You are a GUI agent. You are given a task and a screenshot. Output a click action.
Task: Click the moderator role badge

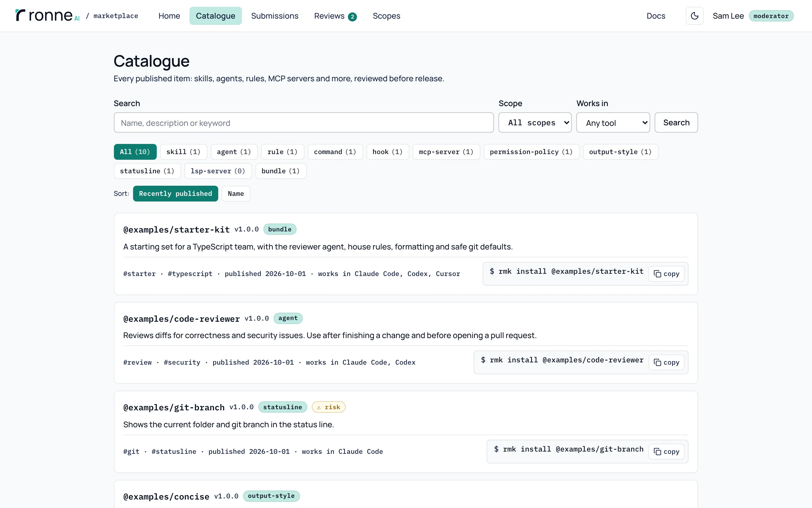[x=771, y=16]
